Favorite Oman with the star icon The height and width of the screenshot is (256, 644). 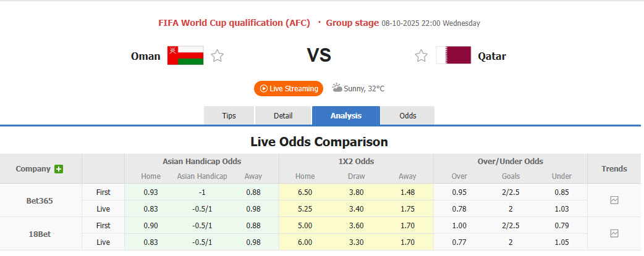point(217,56)
